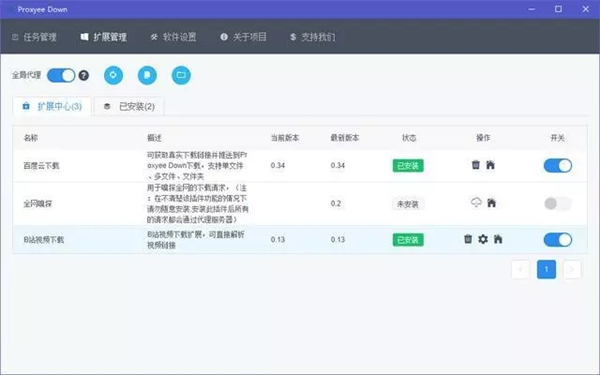Go to the previous page arrow
This screenshot has height=375, width=600.
pyautogui.click(x=520, y=269)
